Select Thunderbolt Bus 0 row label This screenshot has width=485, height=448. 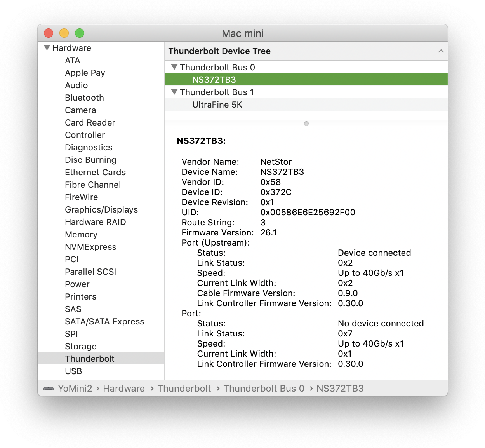click(x=217, y=67)
